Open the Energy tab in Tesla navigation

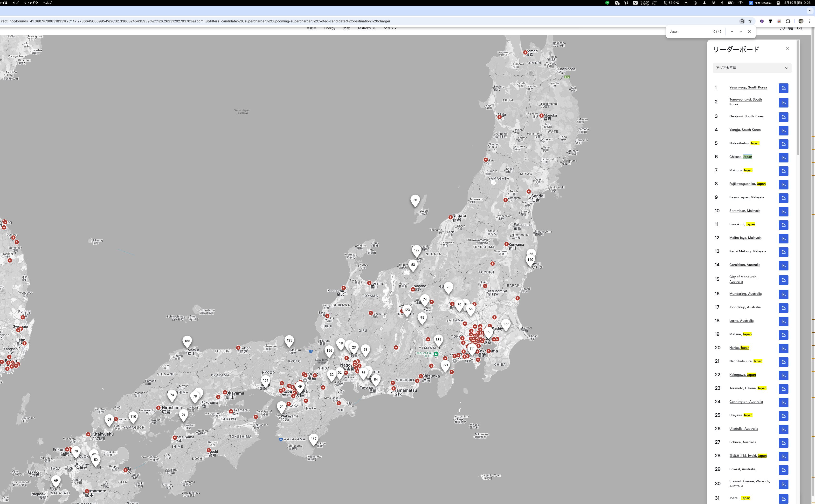coord(330,28)
